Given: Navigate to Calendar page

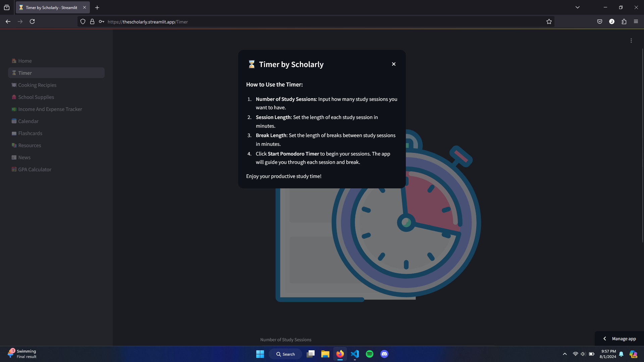Looking at the screenshot, I should (28, 121).
